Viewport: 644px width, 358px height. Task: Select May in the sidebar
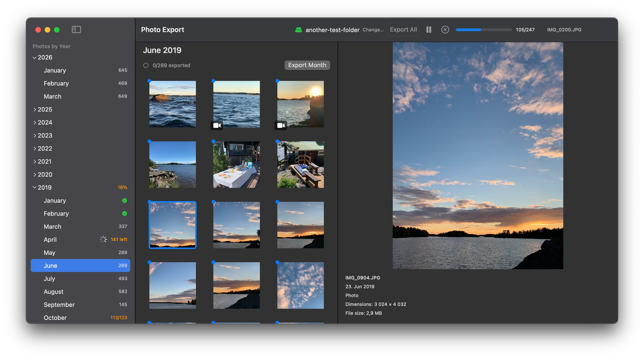(x=50, y=252)
